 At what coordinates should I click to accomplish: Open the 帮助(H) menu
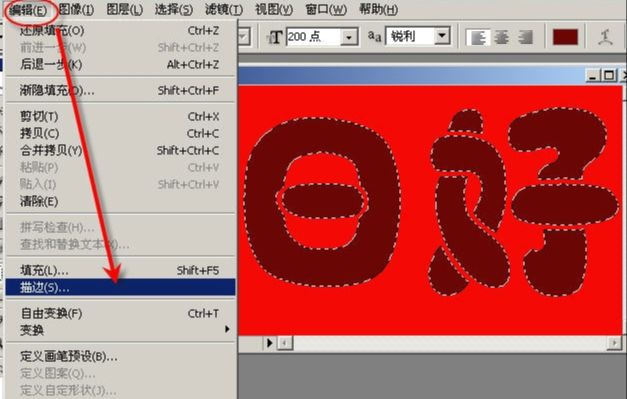378,10
